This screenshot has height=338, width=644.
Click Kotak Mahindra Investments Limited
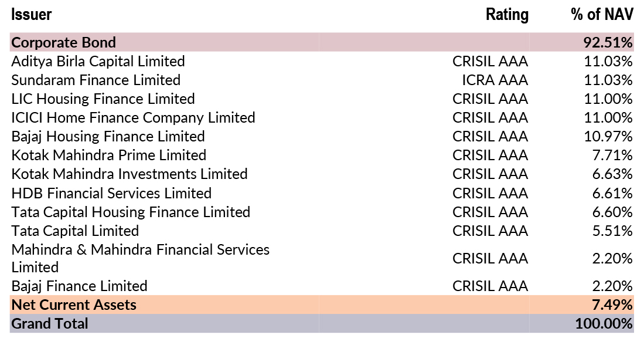130,174
